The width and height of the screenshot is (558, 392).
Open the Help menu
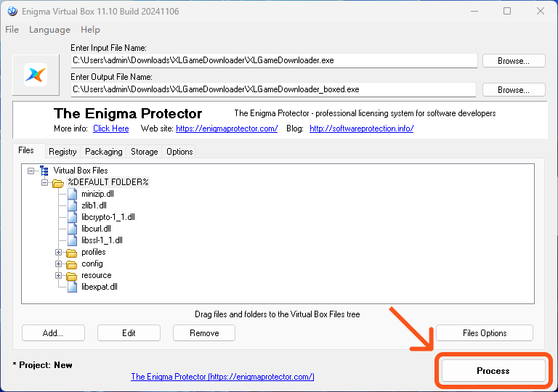tap(90, 30)
